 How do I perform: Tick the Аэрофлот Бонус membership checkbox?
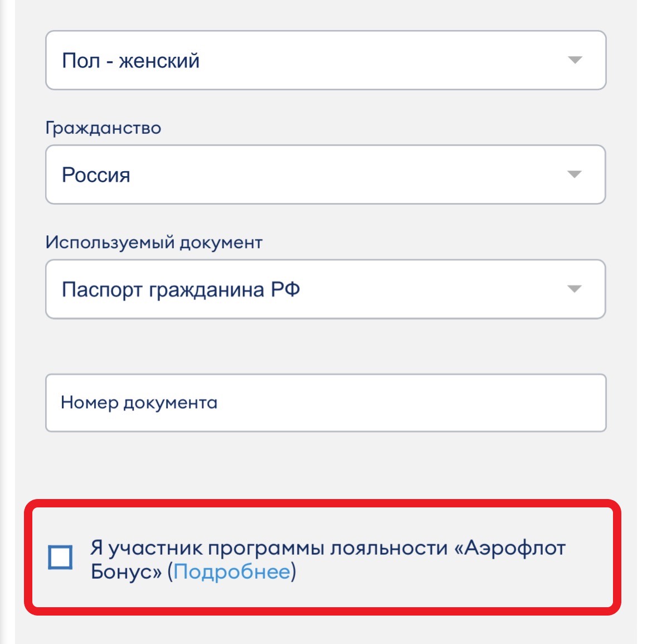tap(60, 557)
